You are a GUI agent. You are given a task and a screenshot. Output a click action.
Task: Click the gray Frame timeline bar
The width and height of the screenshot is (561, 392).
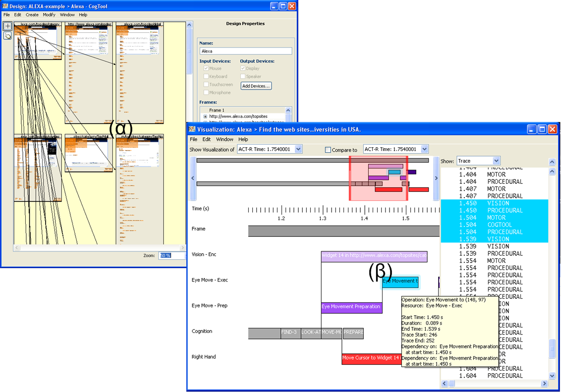(343, 231)
